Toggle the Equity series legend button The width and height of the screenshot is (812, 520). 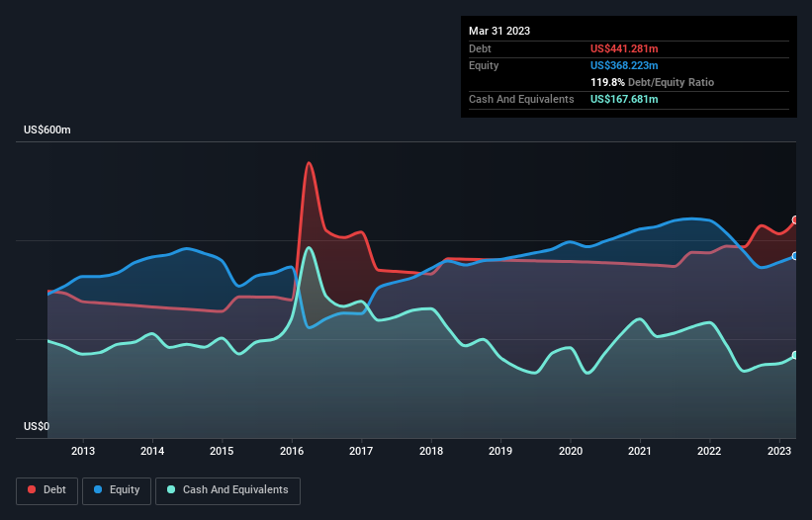(117, 490)
